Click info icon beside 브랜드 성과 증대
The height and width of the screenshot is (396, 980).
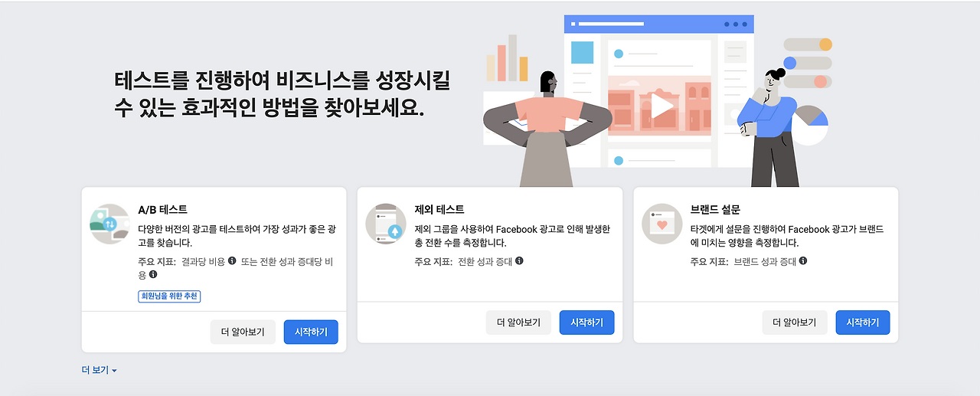click(x=803, y=261)
